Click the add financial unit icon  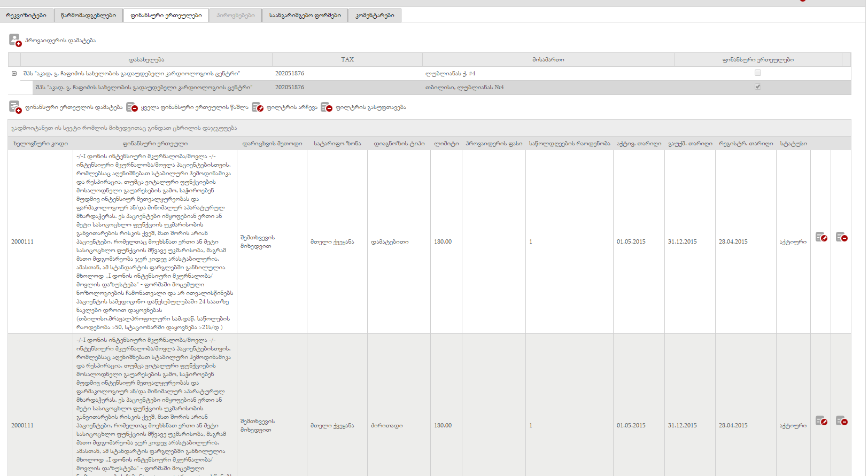coord(15,107)
